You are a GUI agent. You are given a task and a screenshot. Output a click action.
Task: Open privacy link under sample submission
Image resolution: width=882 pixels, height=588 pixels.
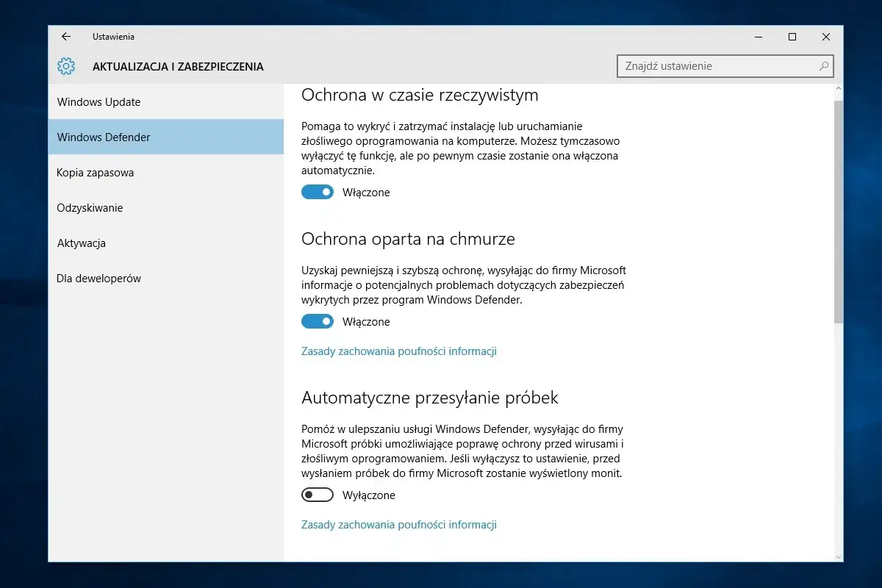pyautogui.click(x=399, y=525)
